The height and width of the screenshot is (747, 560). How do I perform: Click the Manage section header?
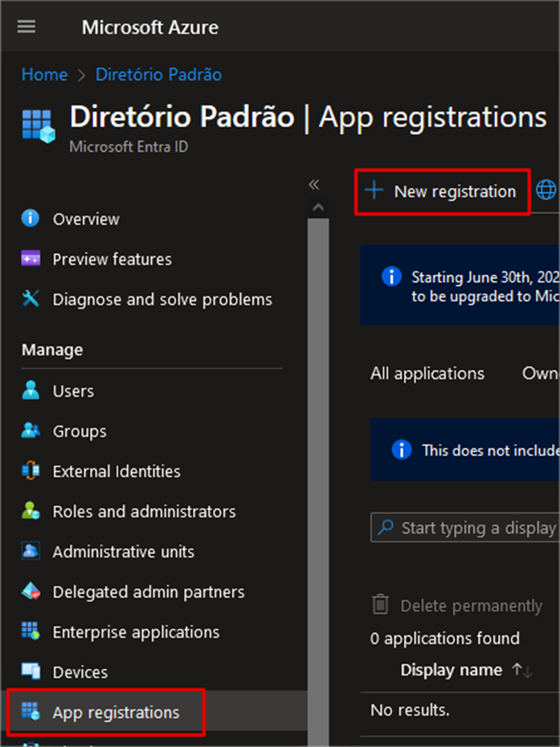point(52,349)
